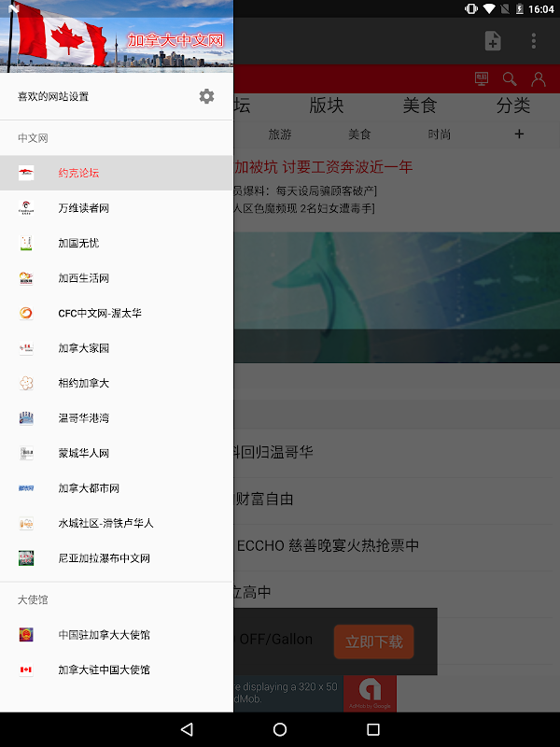560x747 pixels.
Task: Tap 加国无忧 site logo icon
Action: click(26, 243)
